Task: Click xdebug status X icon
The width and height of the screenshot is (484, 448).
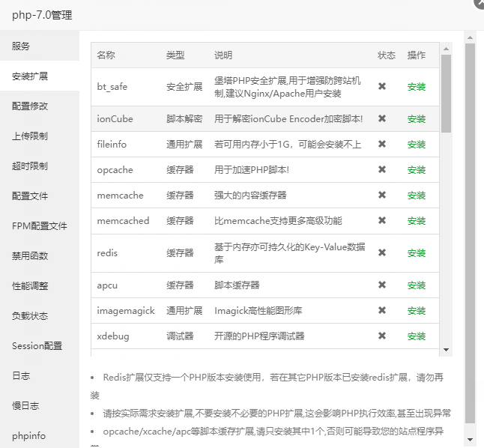Action: pyautogui.click(x=382, y=336)
